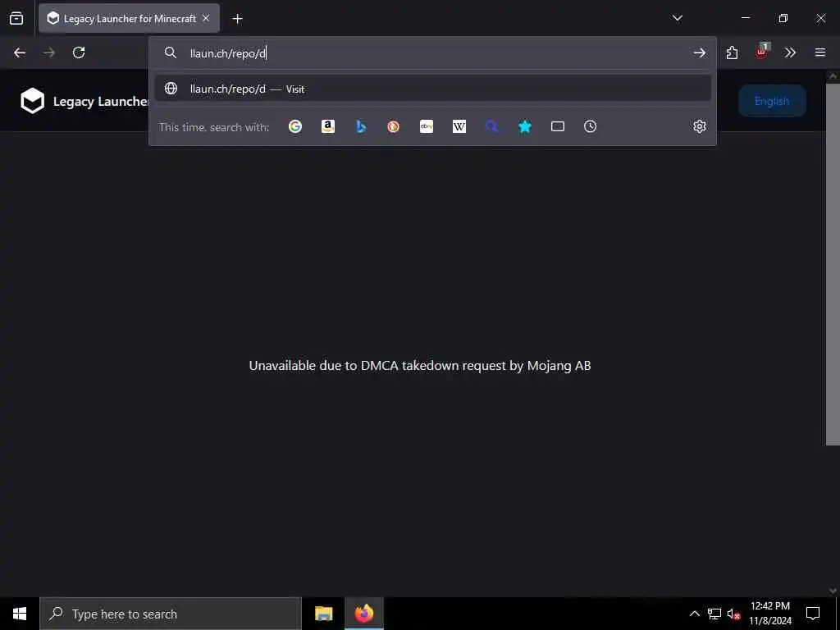The image size is (840, 630).
Task: Open the uBlock Origin extension icon
Action: point(761,52)
